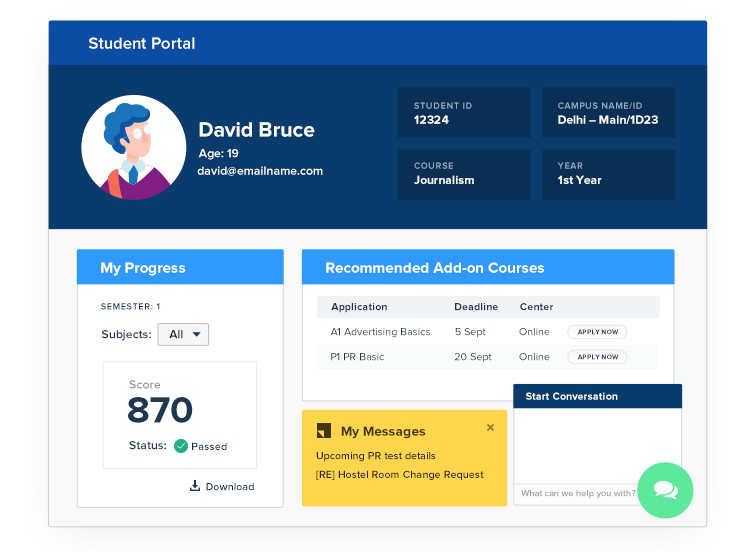Apply now for P1 PR Basic
Image resolution: width=756 pixels, height=552 pixels.
point(597,357)
